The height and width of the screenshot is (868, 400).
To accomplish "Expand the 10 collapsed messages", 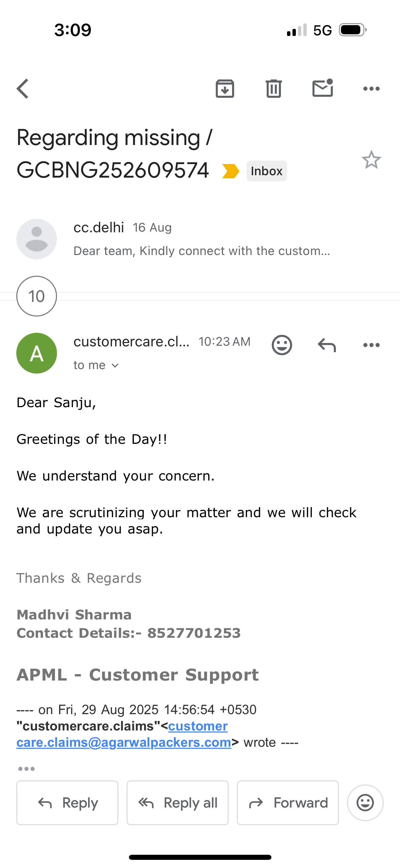I will click(x=37, y=296).
